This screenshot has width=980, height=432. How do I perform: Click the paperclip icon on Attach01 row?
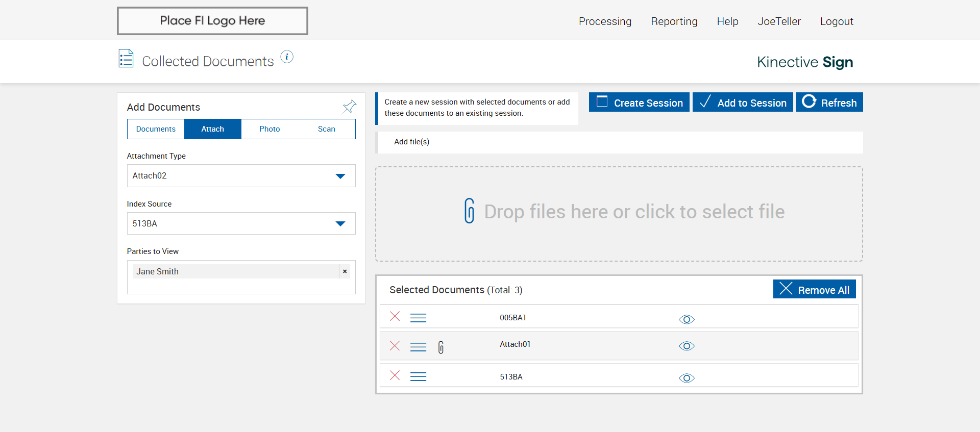441,347
